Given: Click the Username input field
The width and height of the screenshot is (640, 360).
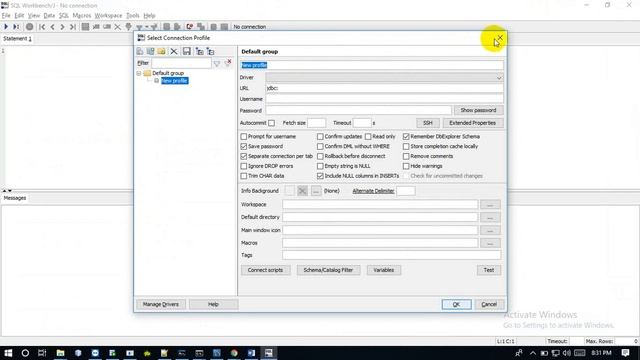Looking at the screenshot, I should click(384, 99).
